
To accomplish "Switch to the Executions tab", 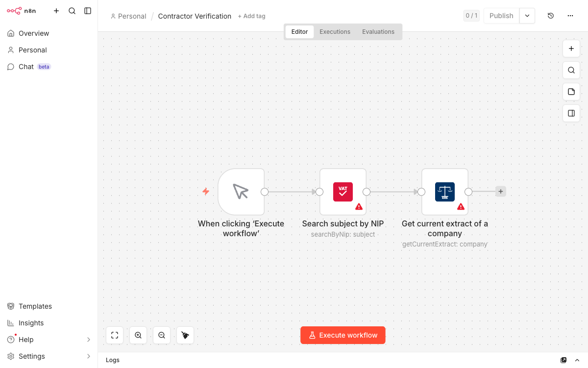I will click(x=335, y=32).
